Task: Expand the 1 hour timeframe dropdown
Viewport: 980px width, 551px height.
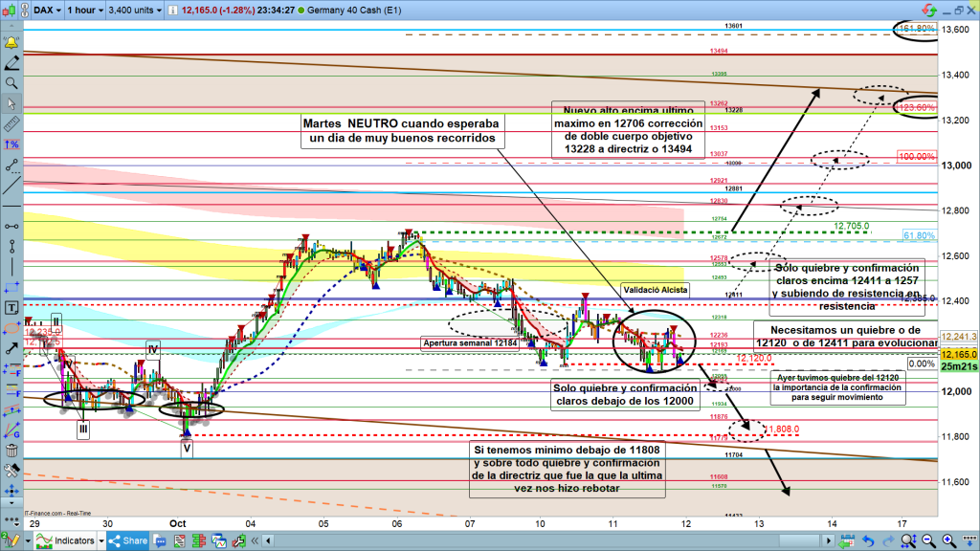Action: (x=84, y=11)
